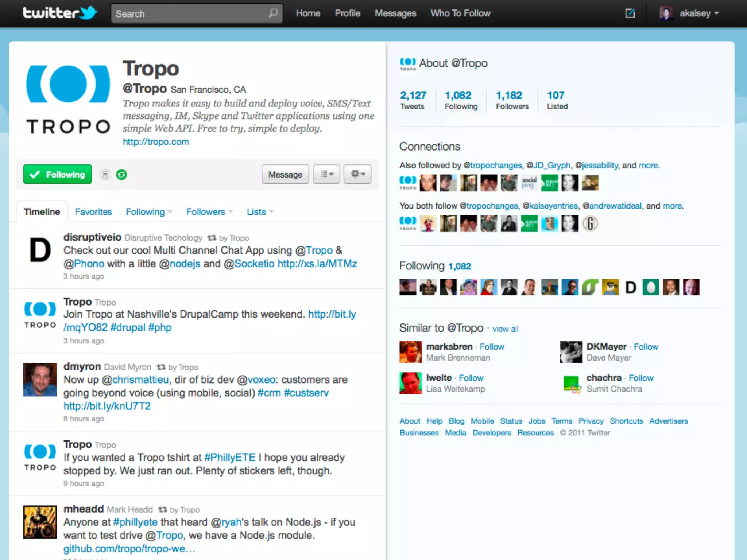This screenshot has height=560, width=747.
Task: Click the search magnifier icon
Action: pyautogui.click(x=273, y=13)
